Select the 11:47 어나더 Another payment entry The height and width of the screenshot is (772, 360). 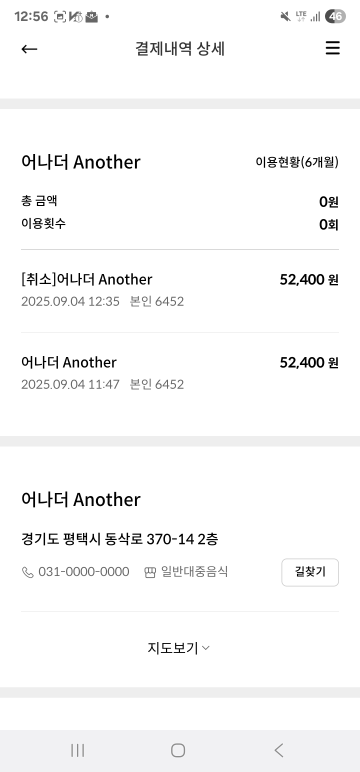click(180, 373)
